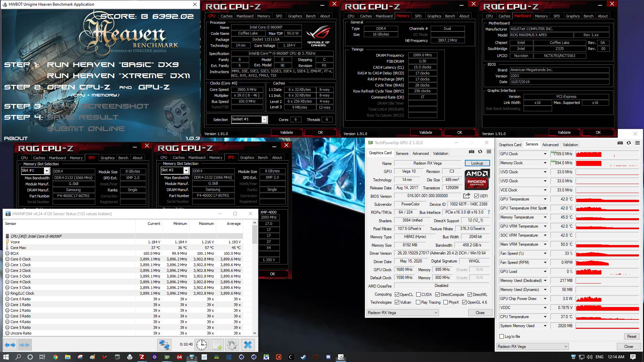Open Steam from taskbar

303,357
